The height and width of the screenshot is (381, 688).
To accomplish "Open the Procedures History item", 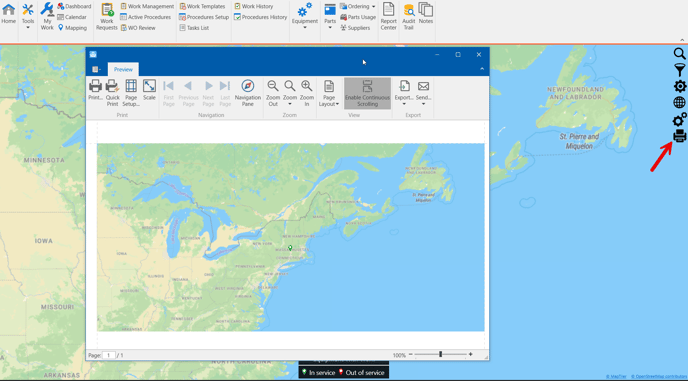I will click(x=260, y=17).
